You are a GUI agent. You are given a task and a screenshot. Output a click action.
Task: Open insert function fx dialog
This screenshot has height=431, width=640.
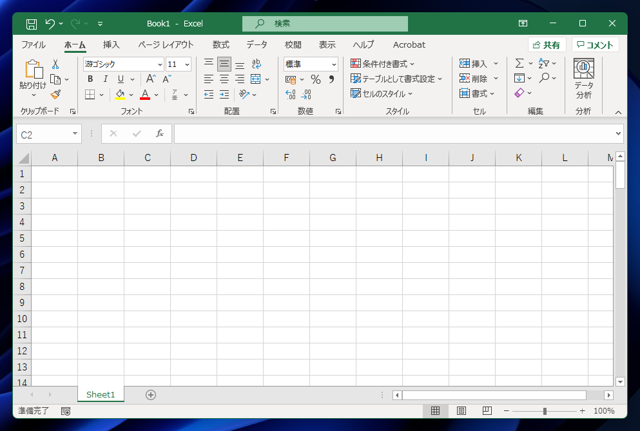(x=160, y=133)
